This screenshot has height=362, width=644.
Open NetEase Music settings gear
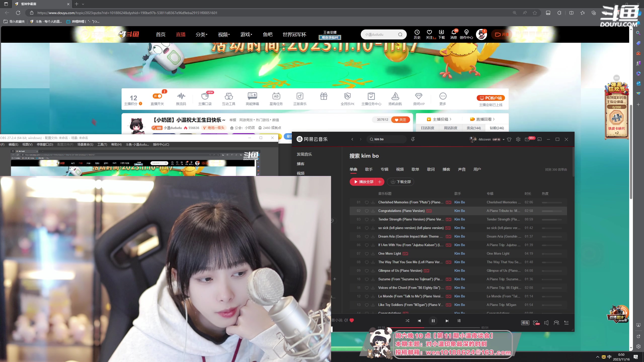[x=518, y=139]
